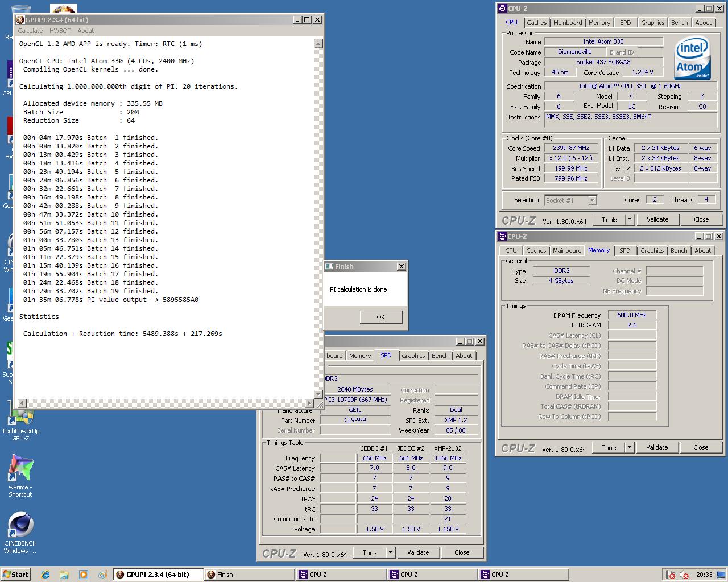
Task: Click the Multiplier x 12.0 field
Action: [571, 158]
